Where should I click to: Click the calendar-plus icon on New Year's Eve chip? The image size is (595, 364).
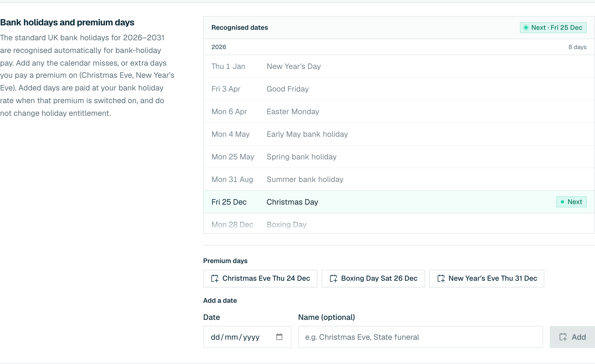pyautogui.click(x=441, y=279)
